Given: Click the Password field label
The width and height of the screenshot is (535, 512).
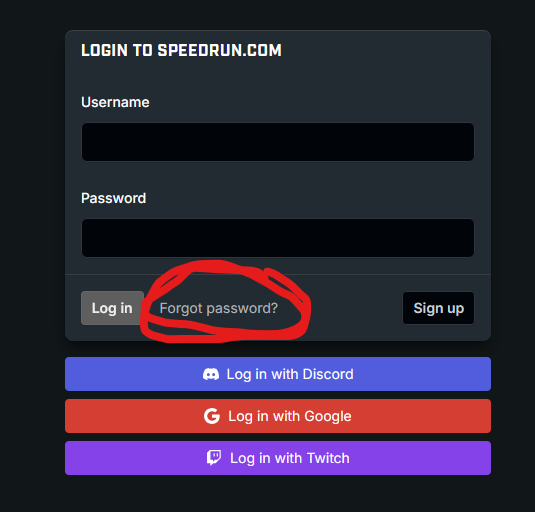Looking at the screenshot, I should [114, 198].
